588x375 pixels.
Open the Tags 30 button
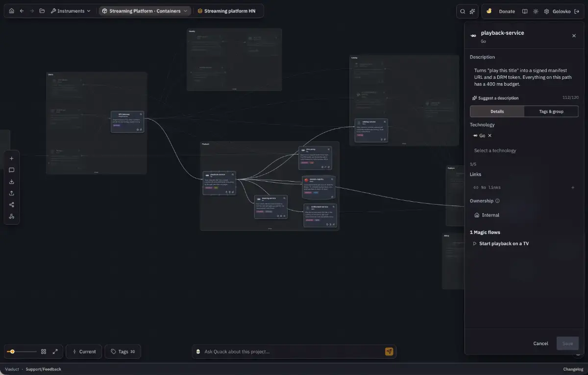coord(122,352)
